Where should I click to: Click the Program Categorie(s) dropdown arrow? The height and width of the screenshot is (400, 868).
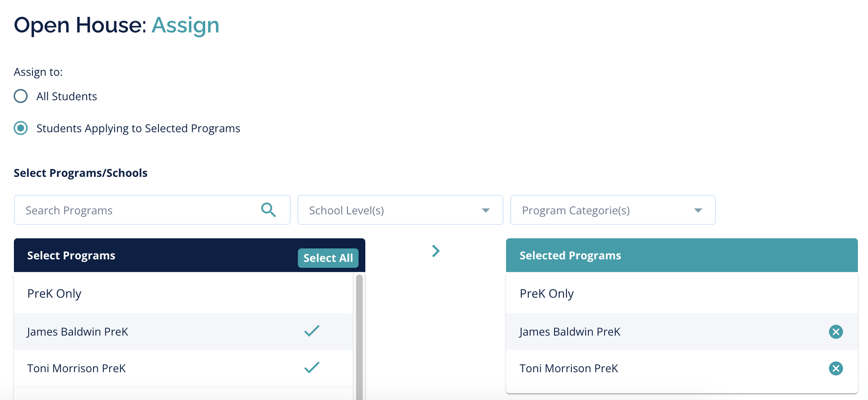coord(698,210)
